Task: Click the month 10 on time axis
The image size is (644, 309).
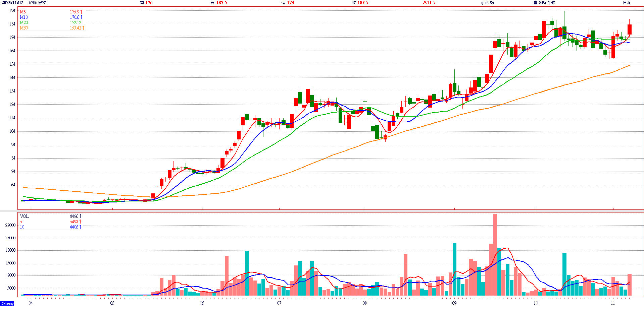Action: (x=536, y=303)
